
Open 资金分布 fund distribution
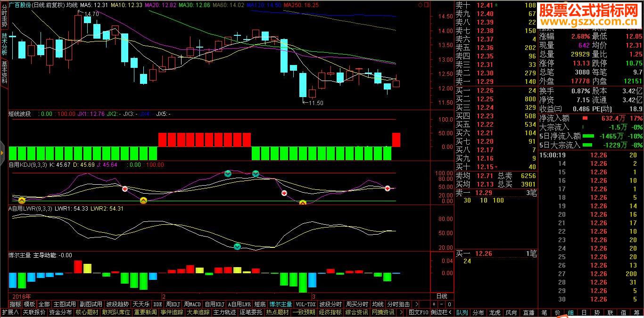(x=60, y=312)
